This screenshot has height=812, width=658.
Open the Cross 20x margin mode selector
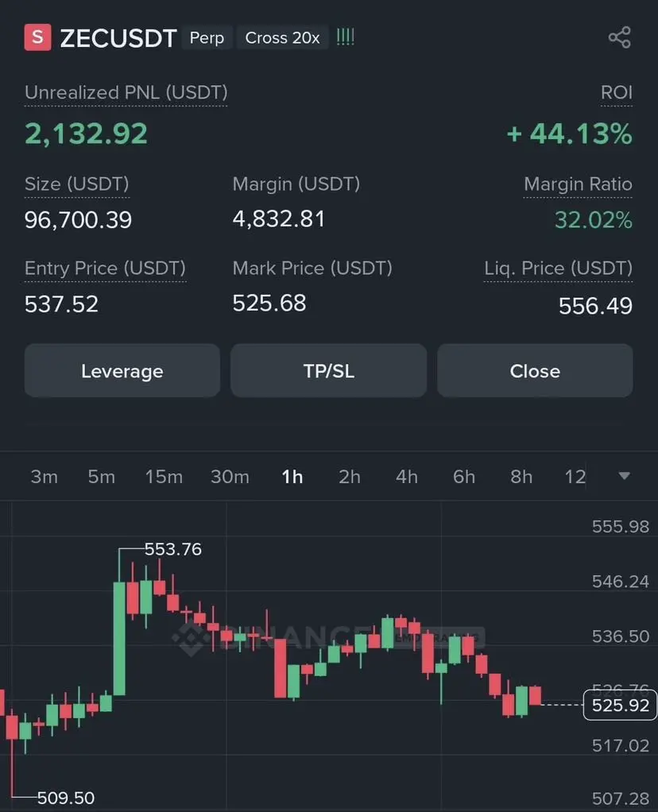[282, 37]
